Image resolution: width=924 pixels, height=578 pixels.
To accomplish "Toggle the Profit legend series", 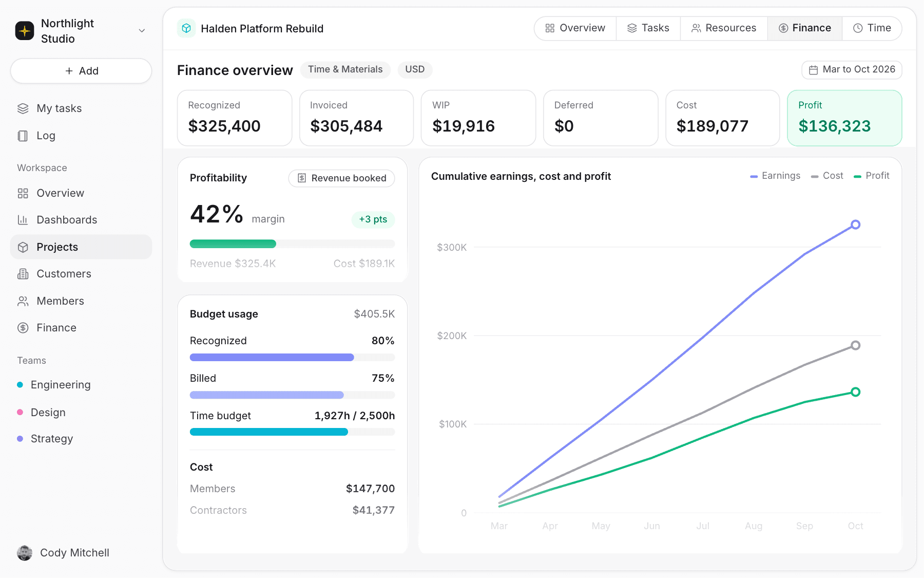I will 872,176.
